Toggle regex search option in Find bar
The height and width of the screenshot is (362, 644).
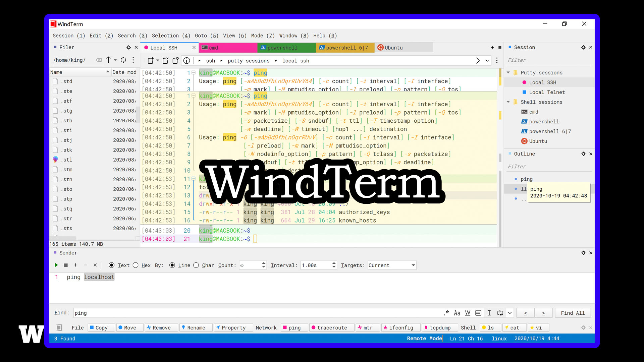click(446, 313)
